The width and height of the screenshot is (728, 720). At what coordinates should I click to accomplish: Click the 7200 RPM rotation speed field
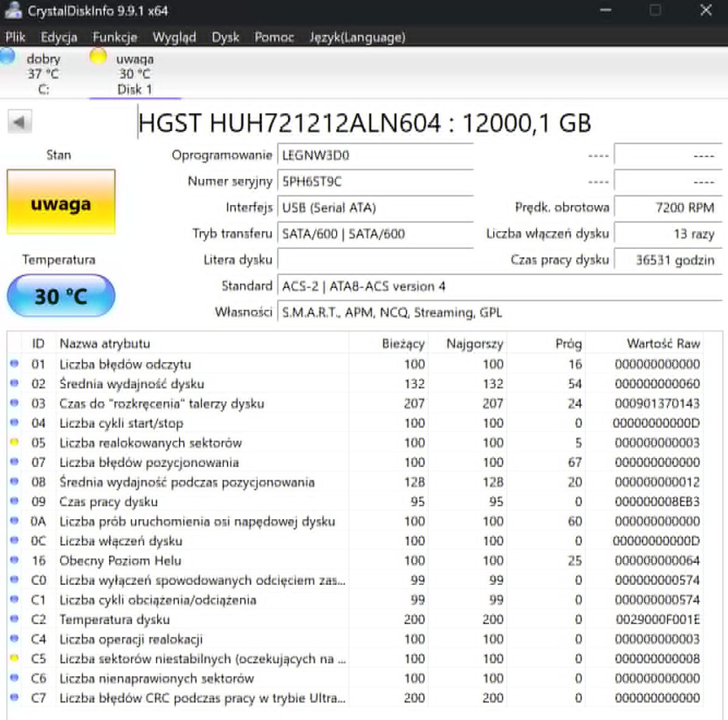pyautogui.click(x=668, y=207)
